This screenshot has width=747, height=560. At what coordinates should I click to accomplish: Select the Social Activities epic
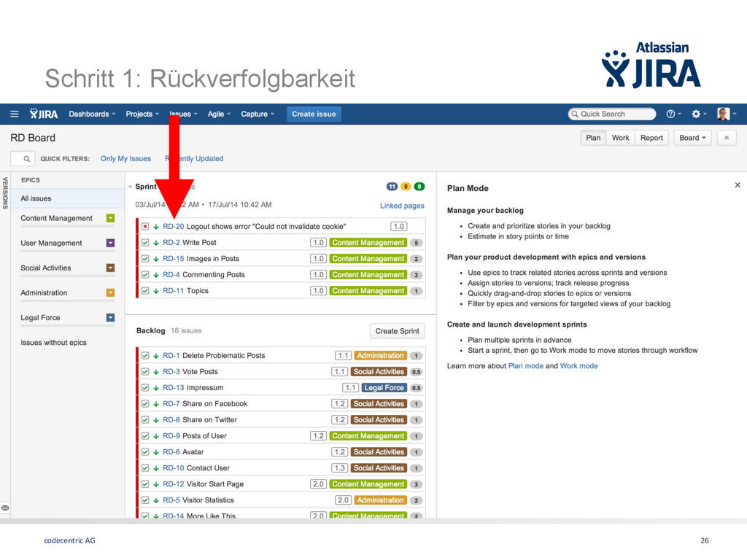click(x=46, y=268)
